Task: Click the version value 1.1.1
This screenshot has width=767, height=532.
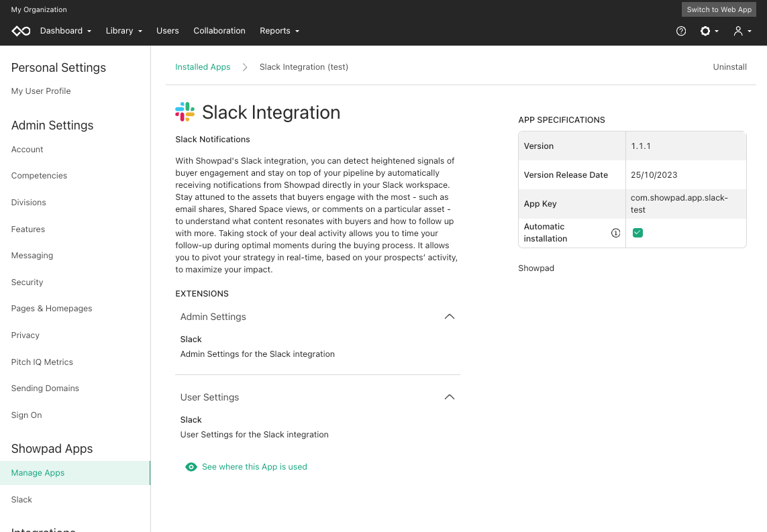Action: pyautogui.click(x=641, y=146)
